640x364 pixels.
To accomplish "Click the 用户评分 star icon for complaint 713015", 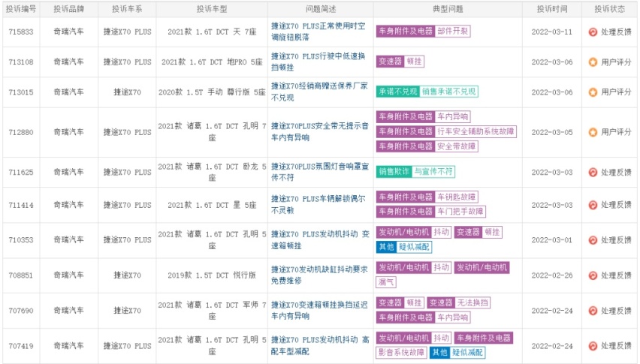I will coord(593,92).
